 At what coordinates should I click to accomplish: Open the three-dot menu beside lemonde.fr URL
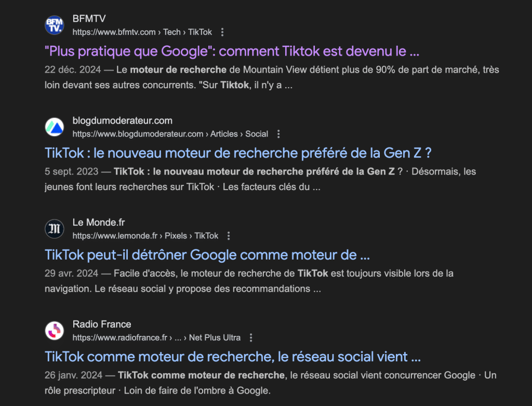[229, 236]
